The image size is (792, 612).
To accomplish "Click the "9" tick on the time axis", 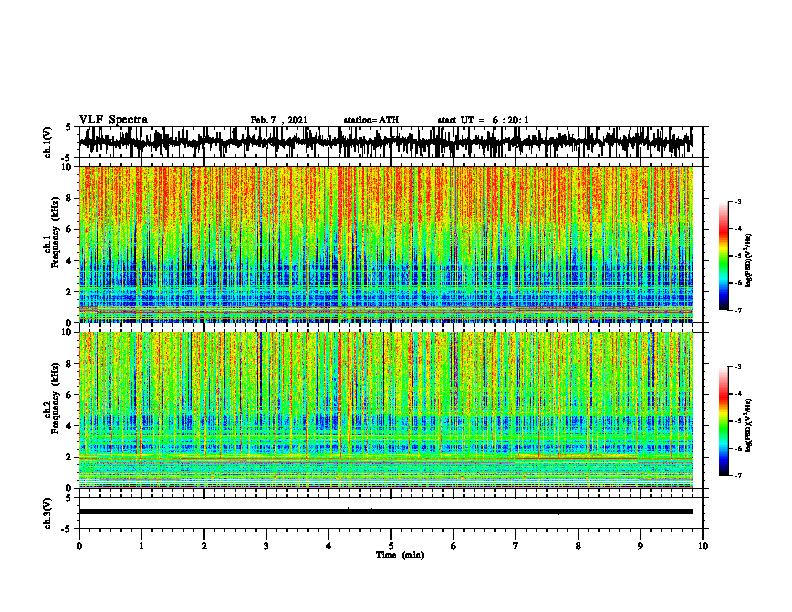I will tap(640, 546).
